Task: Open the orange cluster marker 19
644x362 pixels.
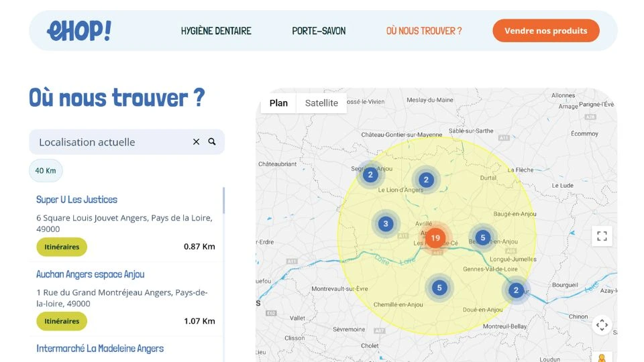Action: (435, 237)
